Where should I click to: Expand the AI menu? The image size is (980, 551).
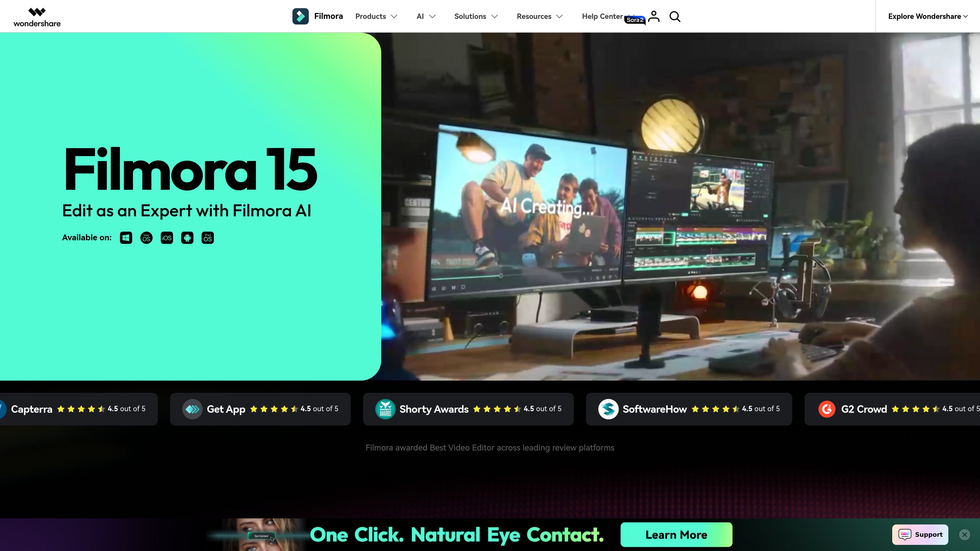pos(426,16)
